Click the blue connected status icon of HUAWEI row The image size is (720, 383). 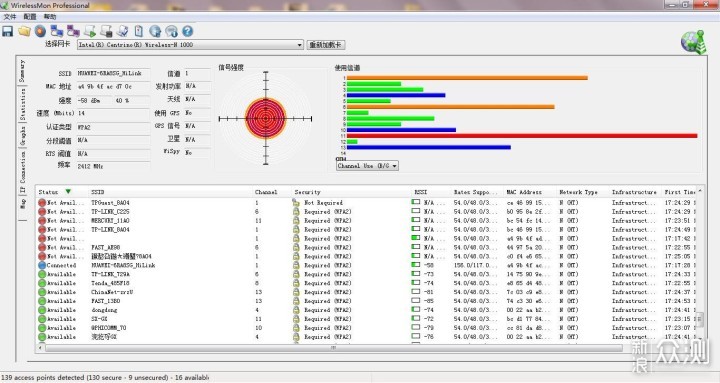click(x=42, y=265)
